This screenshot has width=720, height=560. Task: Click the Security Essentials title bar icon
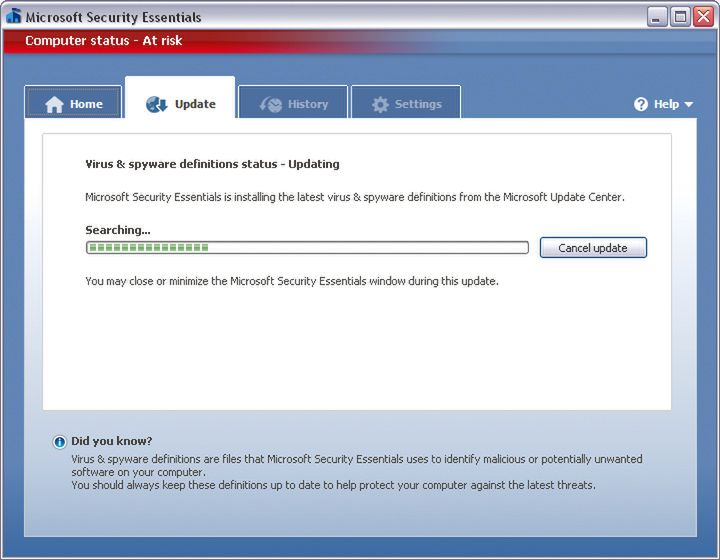coord(14,16)
